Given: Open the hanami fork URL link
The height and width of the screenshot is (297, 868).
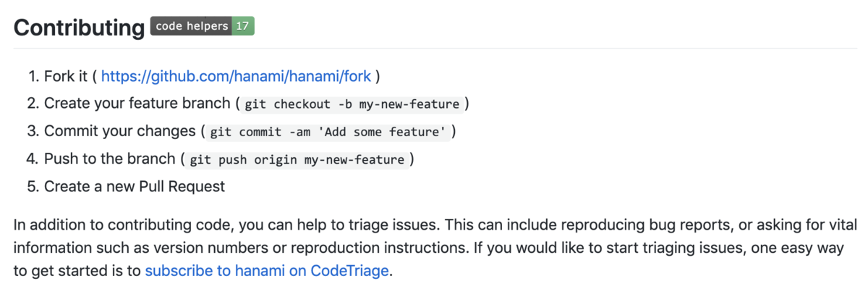Looking at the screenshot, I should click(x=237, y=76).
